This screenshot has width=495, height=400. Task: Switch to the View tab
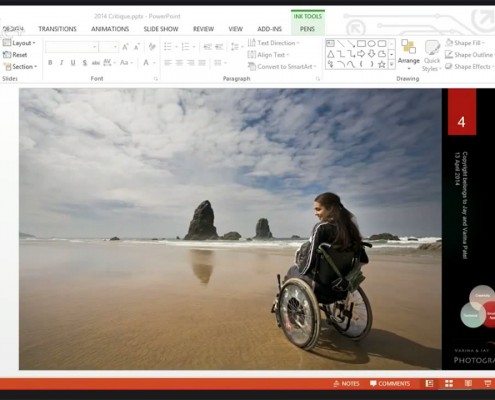[x=235, y=29]
